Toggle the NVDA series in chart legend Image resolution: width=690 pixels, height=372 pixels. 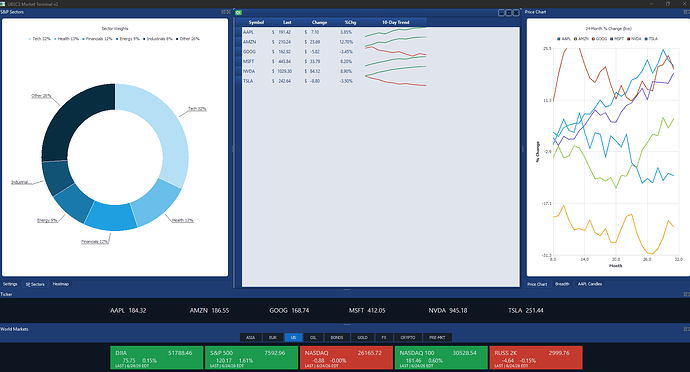pyautogui.click(x=634, y=39)
